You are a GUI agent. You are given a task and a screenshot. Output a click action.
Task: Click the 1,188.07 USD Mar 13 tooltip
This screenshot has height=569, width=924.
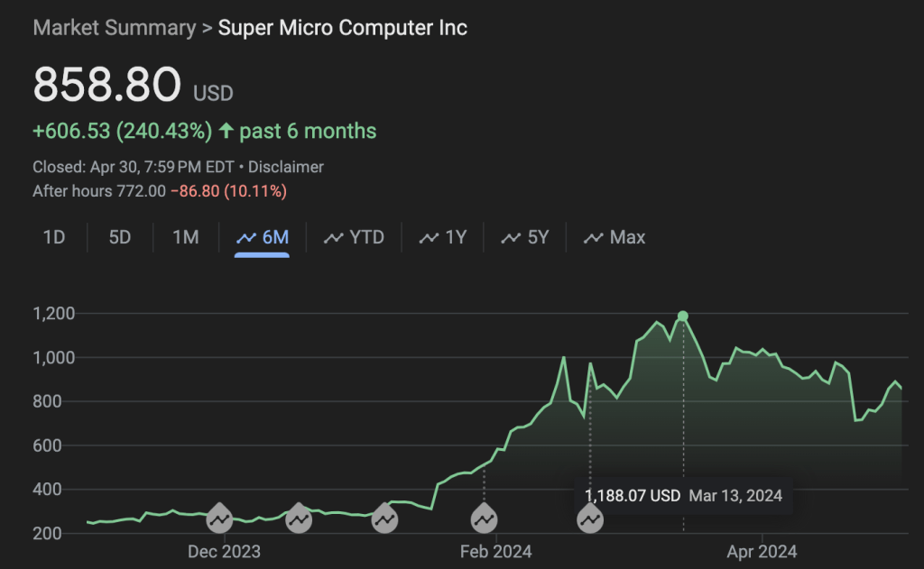click(x=683, y=495)
